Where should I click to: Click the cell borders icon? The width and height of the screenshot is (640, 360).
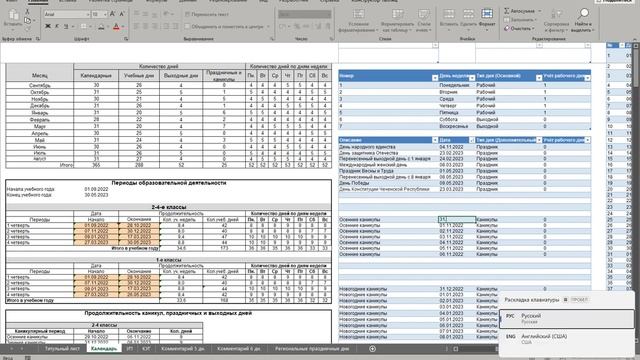point(84,26)
